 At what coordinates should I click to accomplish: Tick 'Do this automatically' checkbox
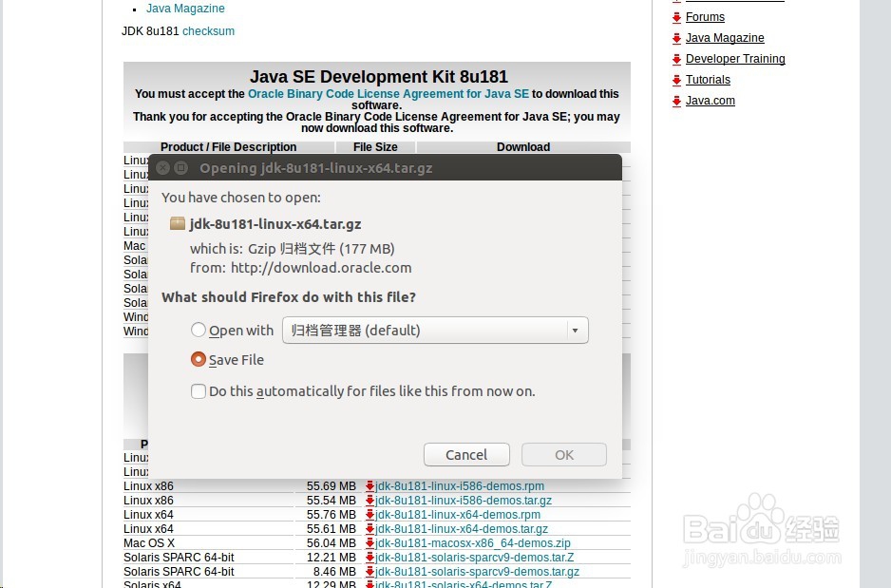pos(199,391)
